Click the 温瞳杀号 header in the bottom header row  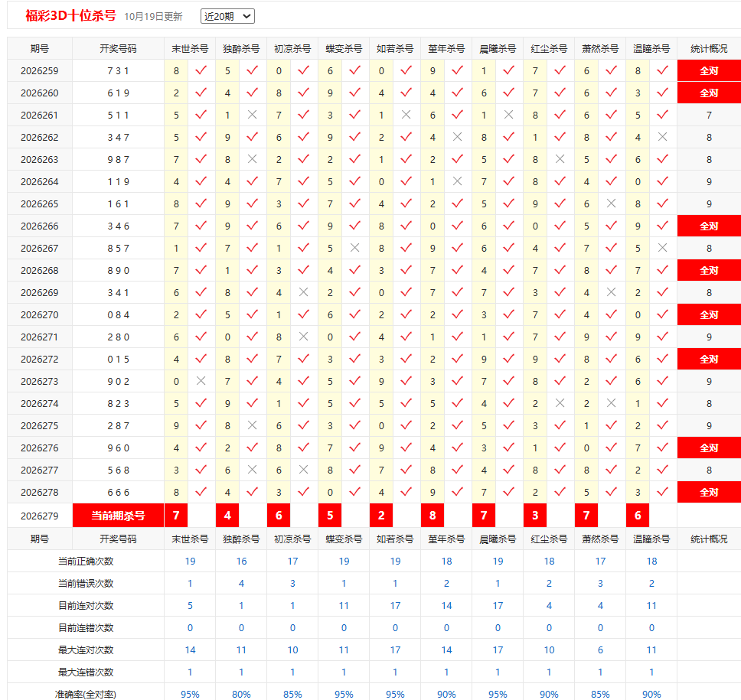coord(651,539)
